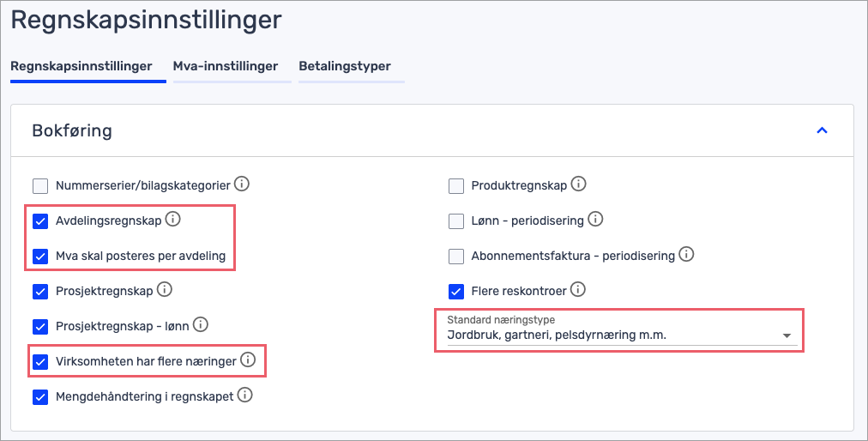The width and height of the screenshot is (868, 441).
Task: Collapse the Bokføring section chevron
Action: tap(822, 130)
